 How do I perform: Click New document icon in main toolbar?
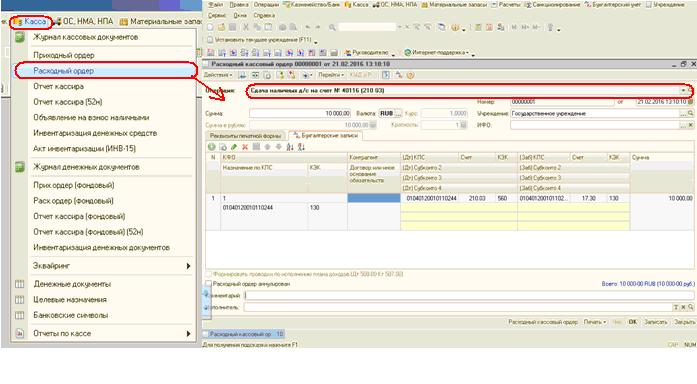(x=211, y=28)
